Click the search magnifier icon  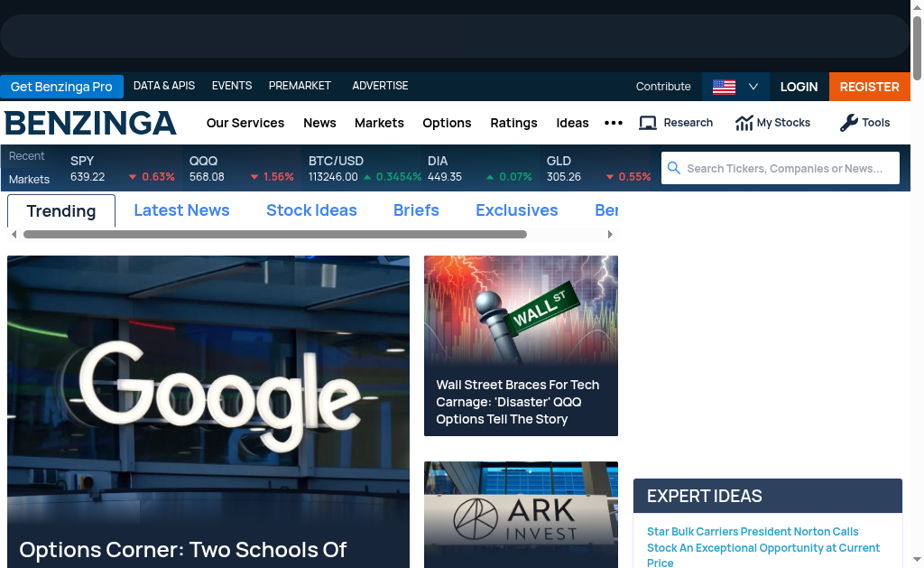(x=674, y=168)
